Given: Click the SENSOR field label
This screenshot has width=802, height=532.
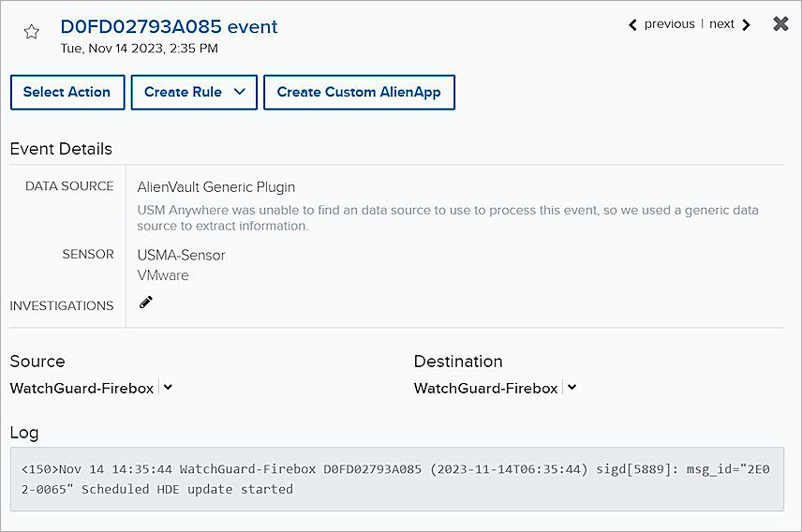Looking at the screenshot, I should 88,254.
